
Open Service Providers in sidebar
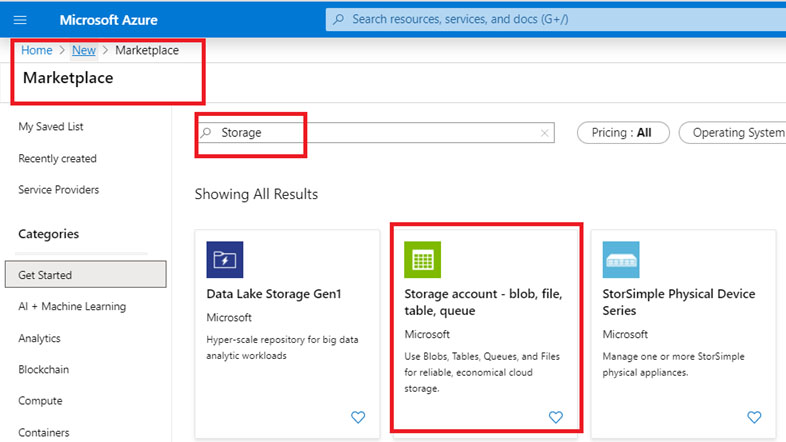pyautogui.click(x=58, y=189)
